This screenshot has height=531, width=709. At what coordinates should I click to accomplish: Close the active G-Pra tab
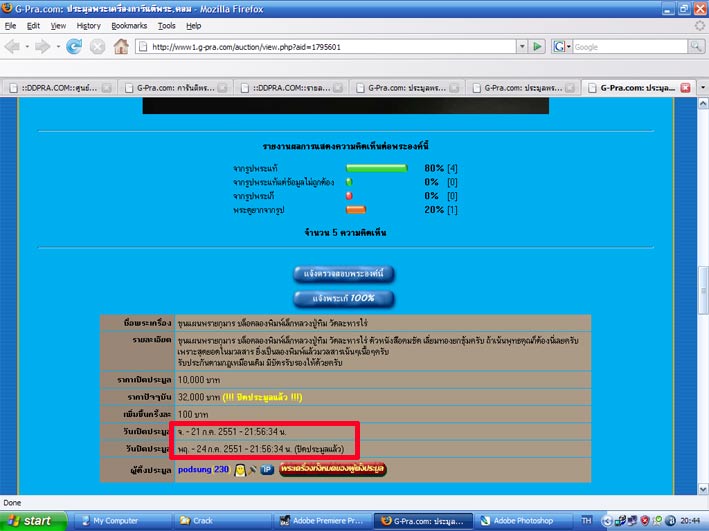[x=685, y=87]
